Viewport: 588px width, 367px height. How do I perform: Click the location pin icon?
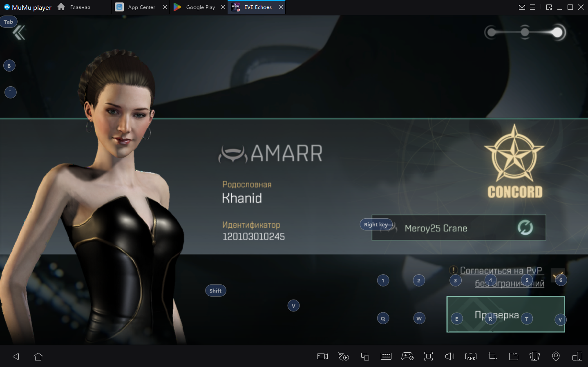[x=556, y=356]
